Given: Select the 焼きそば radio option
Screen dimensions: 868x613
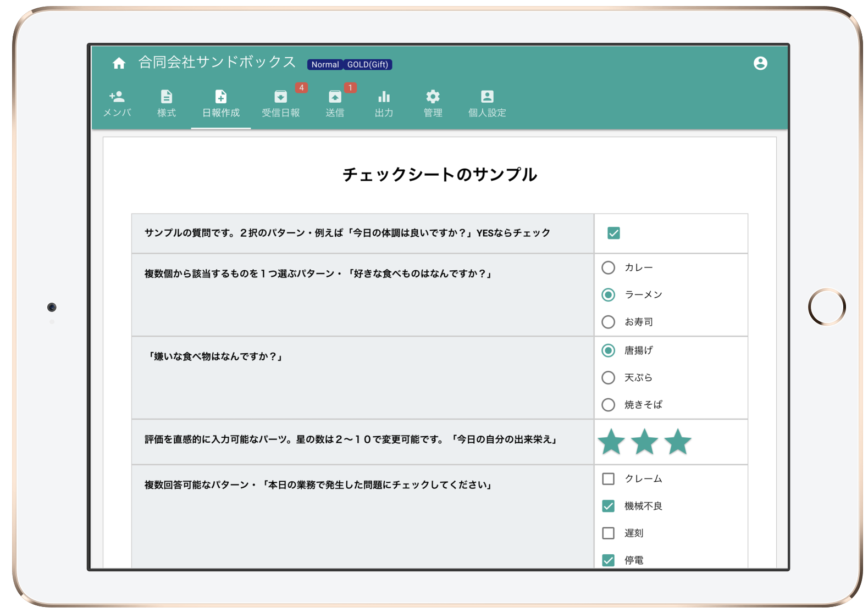Looking at the screenshot, I should click(608, 405).
